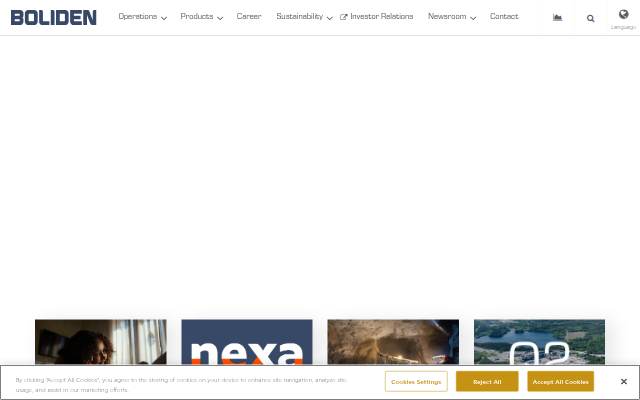The height and width of the screenshot is (400, 640).
Task: Open the nexa logo news card
Action: point(247,342)
